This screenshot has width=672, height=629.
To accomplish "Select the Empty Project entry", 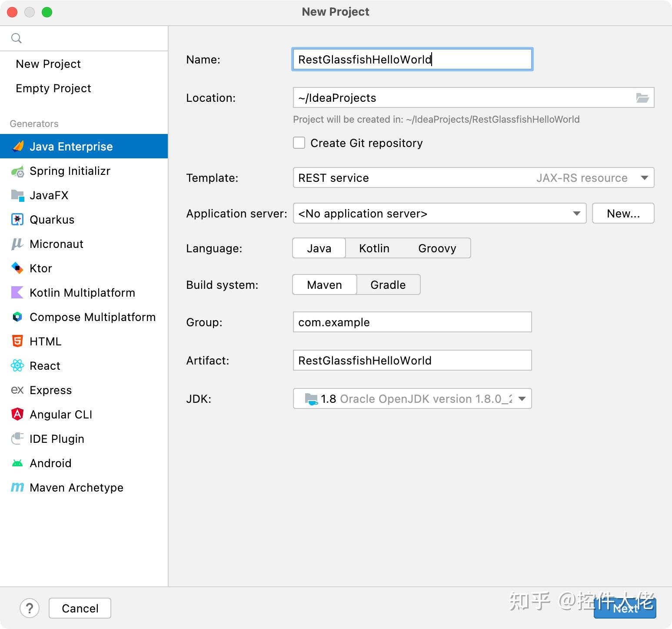I will [x=53, y=88].
